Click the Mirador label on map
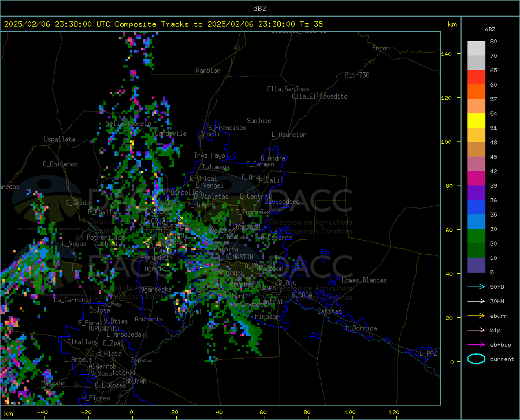The image size is (520, 420). 266,317
